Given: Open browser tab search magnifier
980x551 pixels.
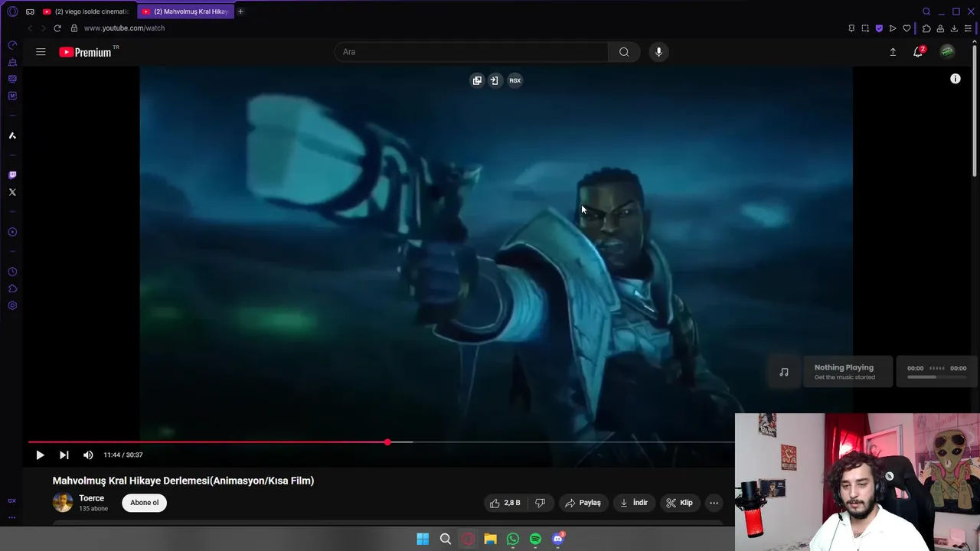Looking at the screenshot, I should click(x=926, y=11).
